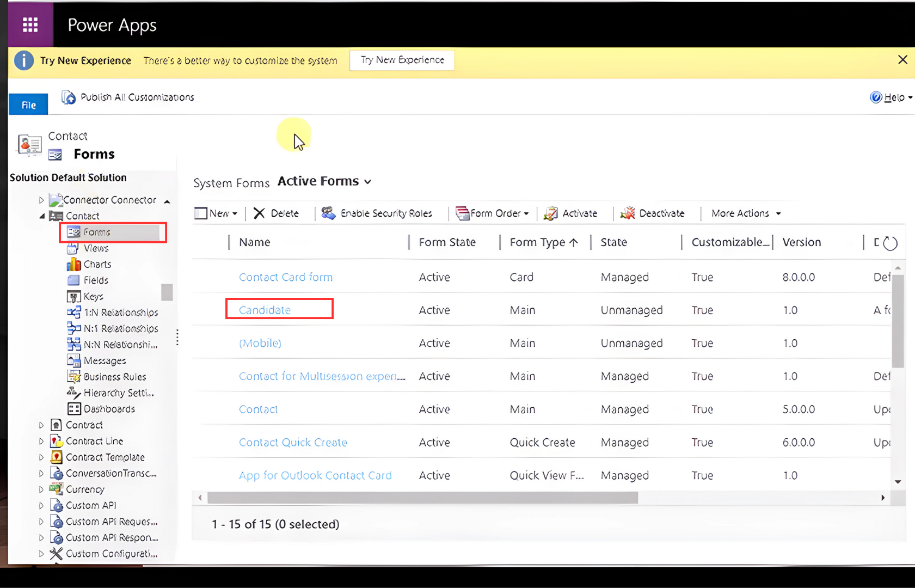Click the ConversationTransc... entity icon
915x588 pixels.
[x=57, y=473]
